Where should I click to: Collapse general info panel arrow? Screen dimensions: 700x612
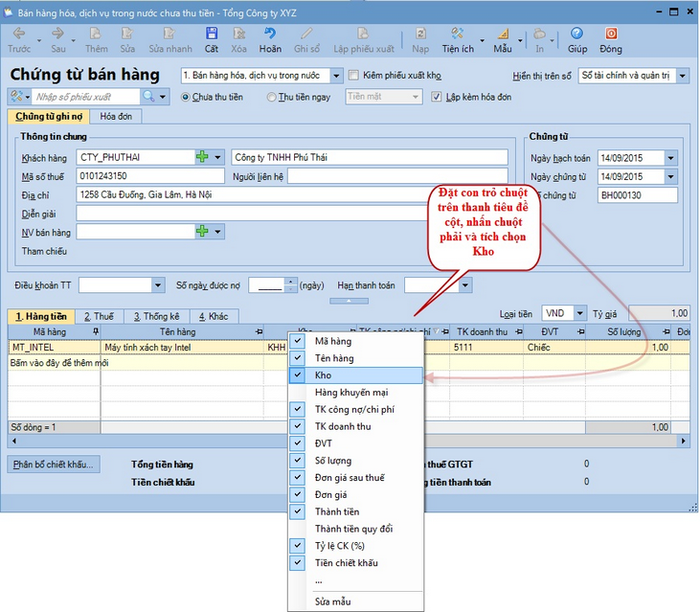[x=349, y=301]
